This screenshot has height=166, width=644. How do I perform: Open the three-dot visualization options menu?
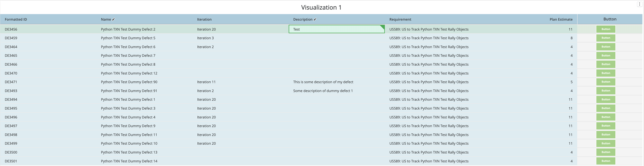(639, 4)
